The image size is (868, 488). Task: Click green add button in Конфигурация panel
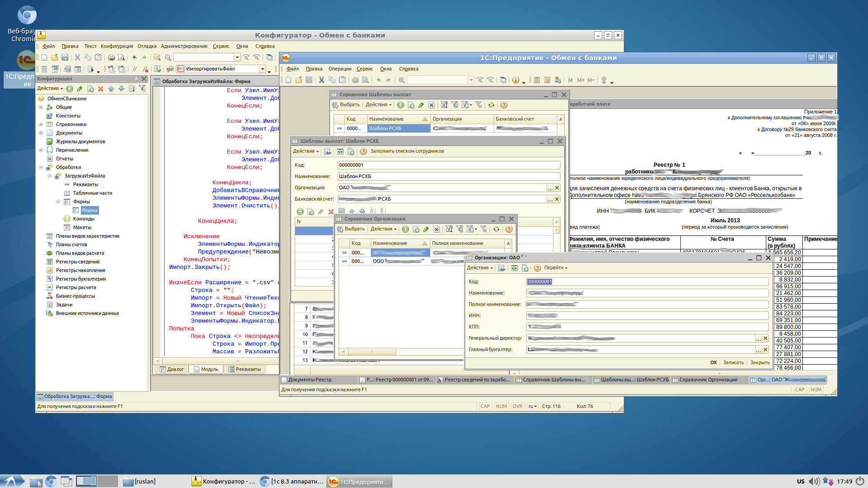pos(70,89)
